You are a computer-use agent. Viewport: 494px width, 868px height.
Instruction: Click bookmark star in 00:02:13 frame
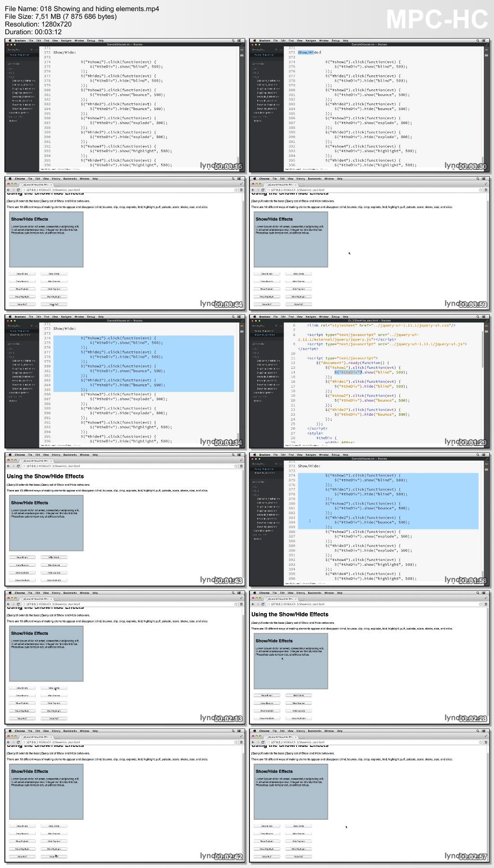235,604
